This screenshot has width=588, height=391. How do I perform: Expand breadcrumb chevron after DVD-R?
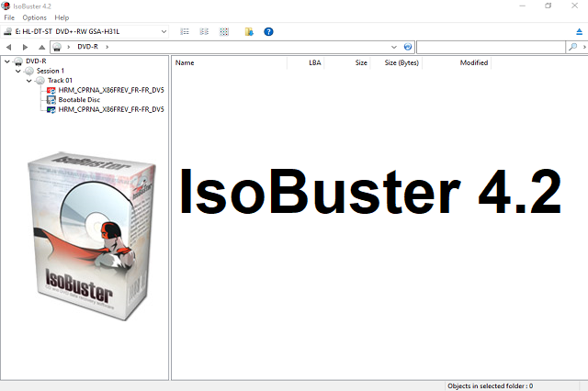107,47
